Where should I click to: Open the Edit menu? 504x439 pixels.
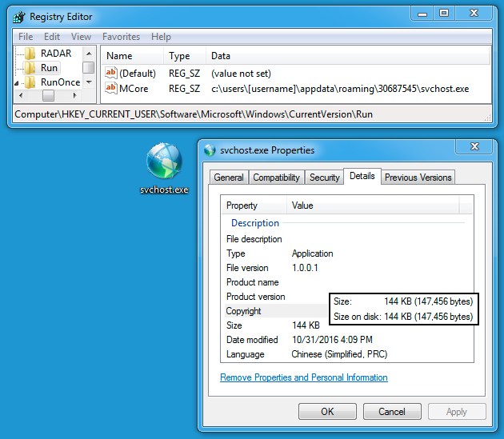click(52, 37)
